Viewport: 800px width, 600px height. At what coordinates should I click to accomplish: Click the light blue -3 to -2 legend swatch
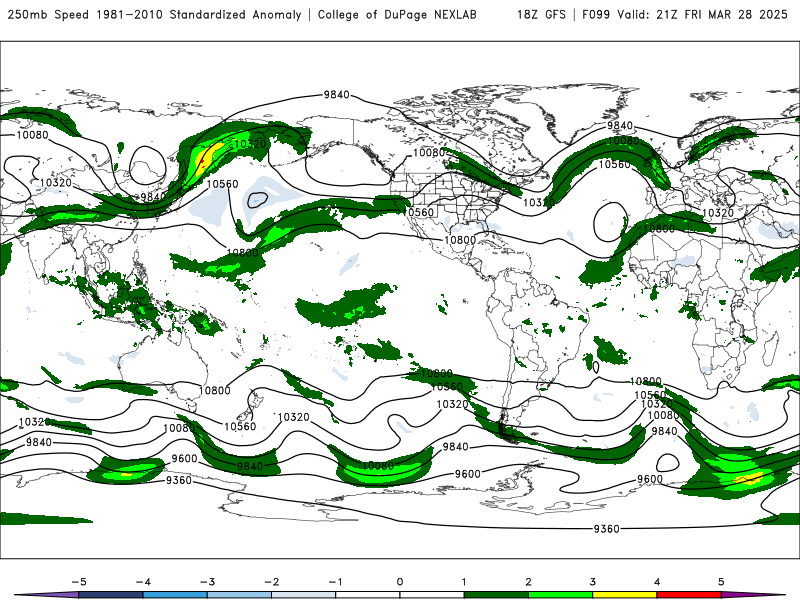pos(239,595)
